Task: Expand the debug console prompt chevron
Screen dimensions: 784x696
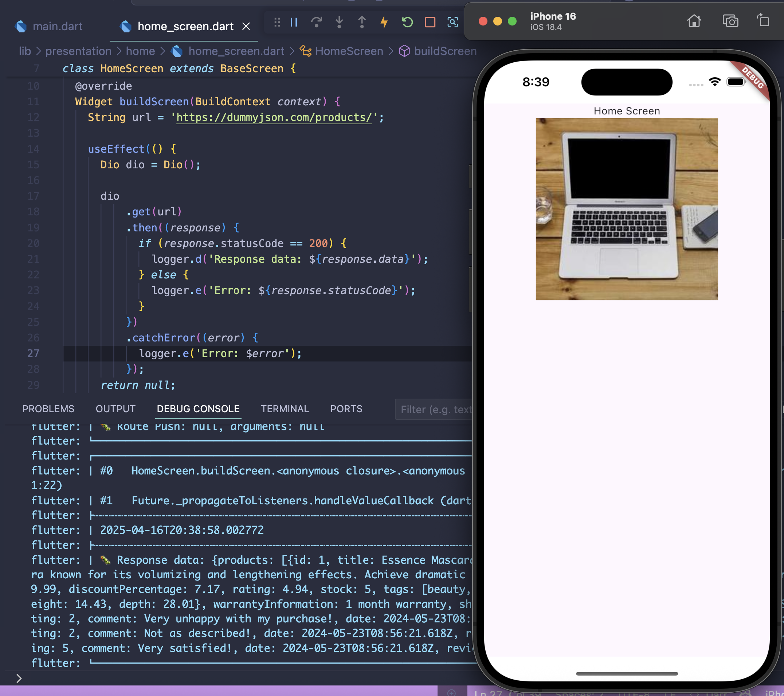Action: click(19, 678)
